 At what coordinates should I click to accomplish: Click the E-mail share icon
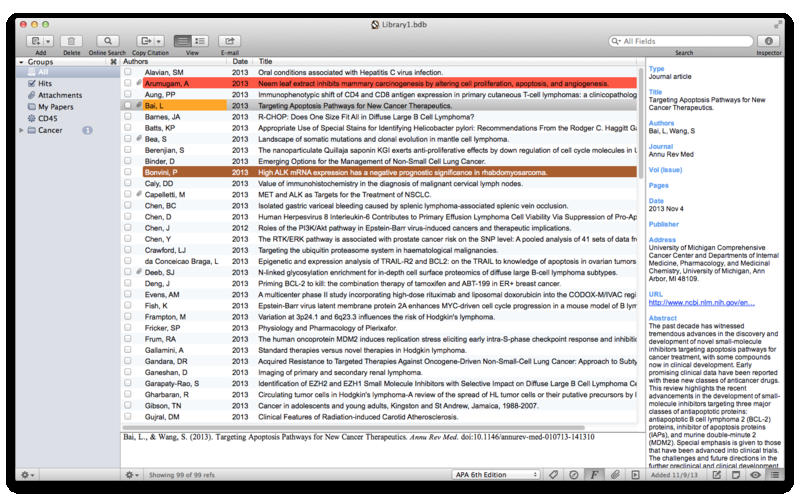coord(229,41)
